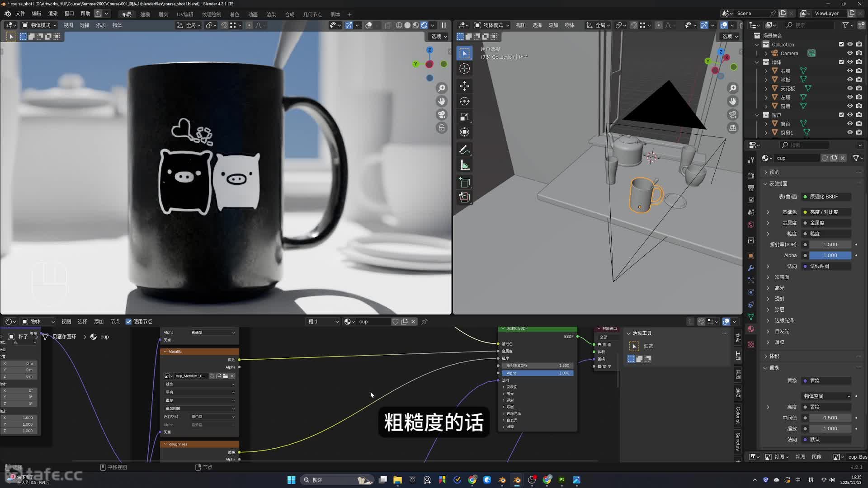Screen dimensions: 868x488
Task: Select the Scale tool in the viewport toolbar
Action: [464, 117]
